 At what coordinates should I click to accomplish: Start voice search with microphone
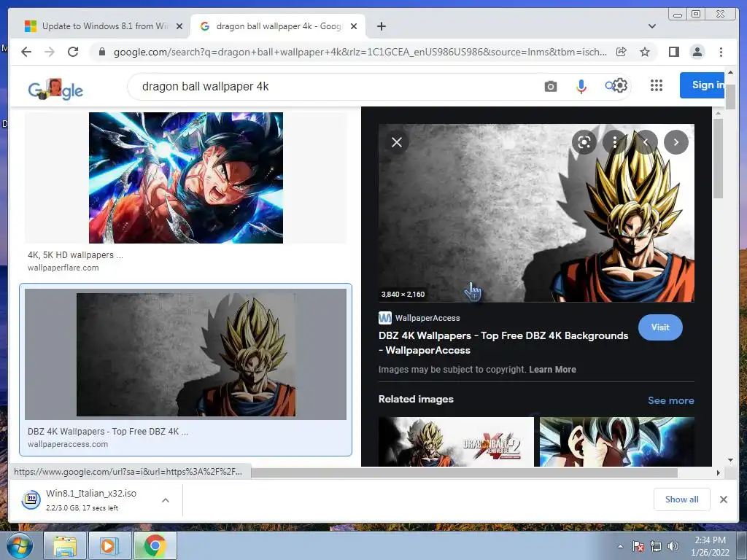click(581, 87)
